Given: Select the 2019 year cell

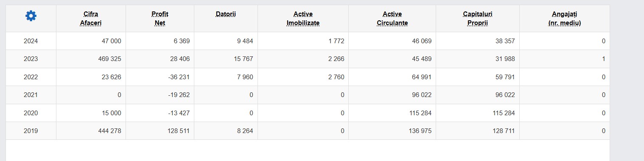Looking at the screenshot, I should (x=31, y=131).
